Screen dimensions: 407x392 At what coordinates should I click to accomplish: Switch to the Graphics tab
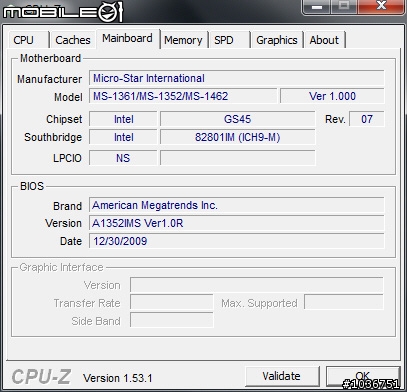pyautogui.click(x=277, y=40)
